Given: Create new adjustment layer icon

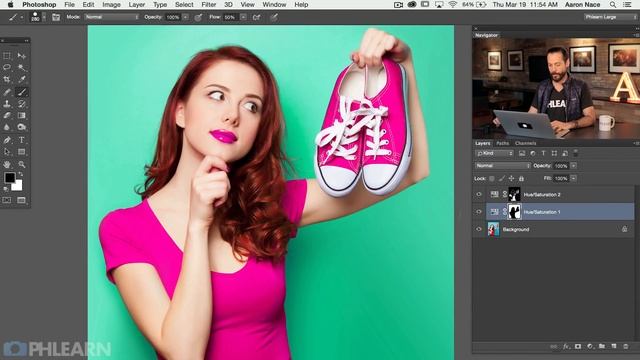Looking at the screenshot, I should 590,347.
